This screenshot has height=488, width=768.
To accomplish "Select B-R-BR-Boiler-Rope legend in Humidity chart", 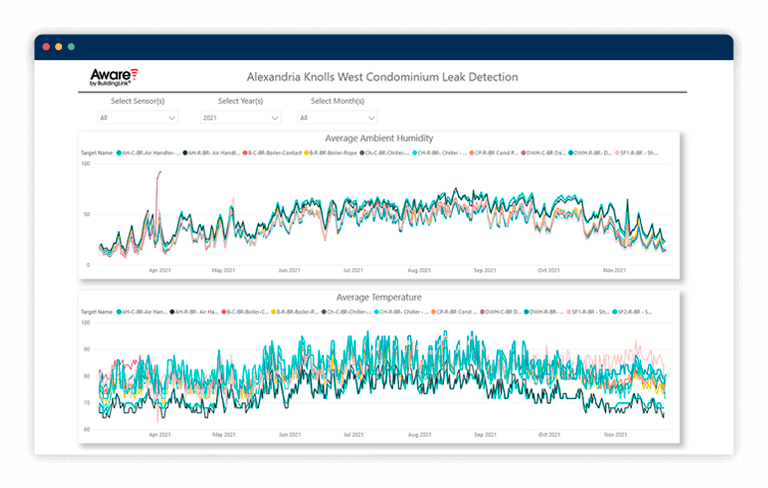I will [331, 153].
